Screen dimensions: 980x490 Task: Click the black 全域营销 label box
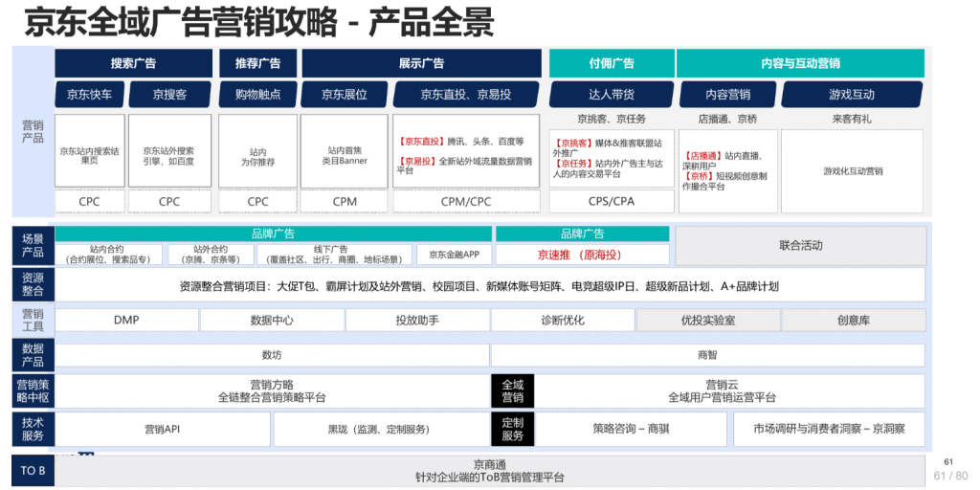click(513, 390)
